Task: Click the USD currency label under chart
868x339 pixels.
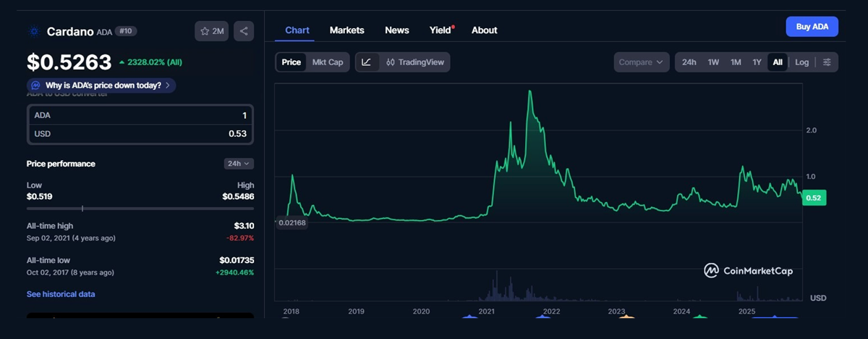Action: (818, 298)
